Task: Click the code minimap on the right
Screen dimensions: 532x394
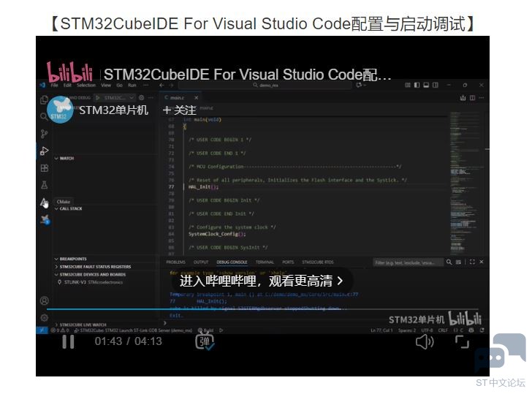Action: [465, 183]
